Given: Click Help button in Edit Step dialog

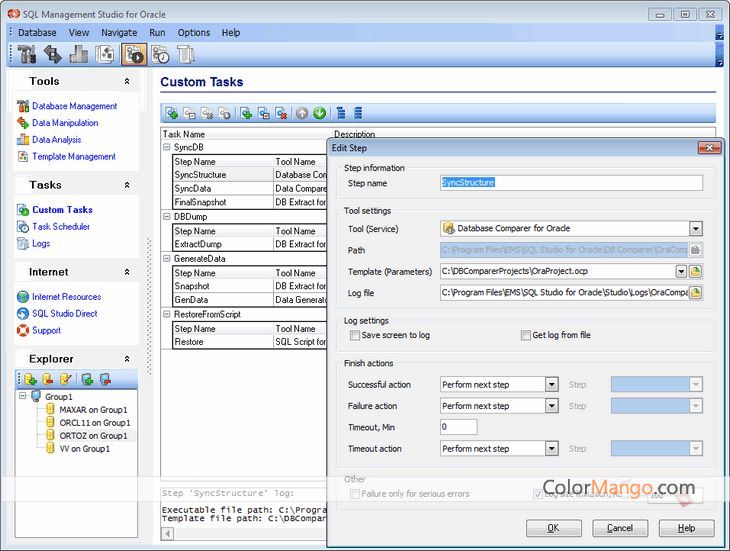Looking at the screenshot, I should 686,528.
